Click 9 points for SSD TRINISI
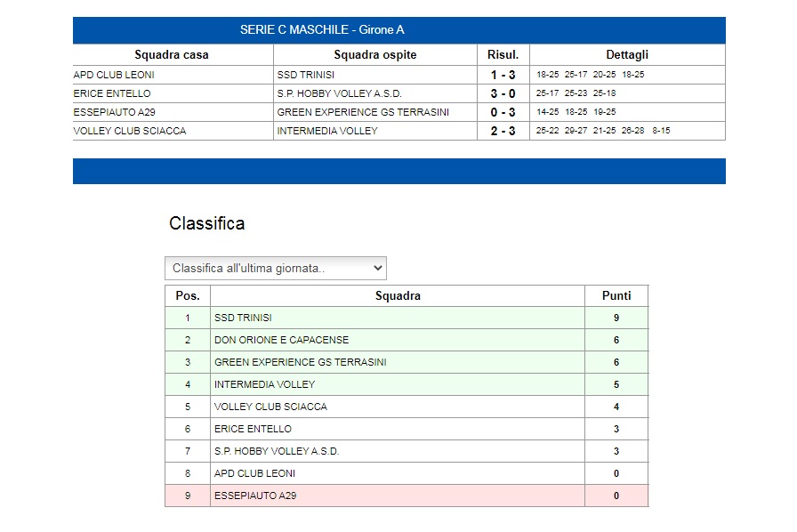The height and width of the screenshot is (532, 797). 616,318
